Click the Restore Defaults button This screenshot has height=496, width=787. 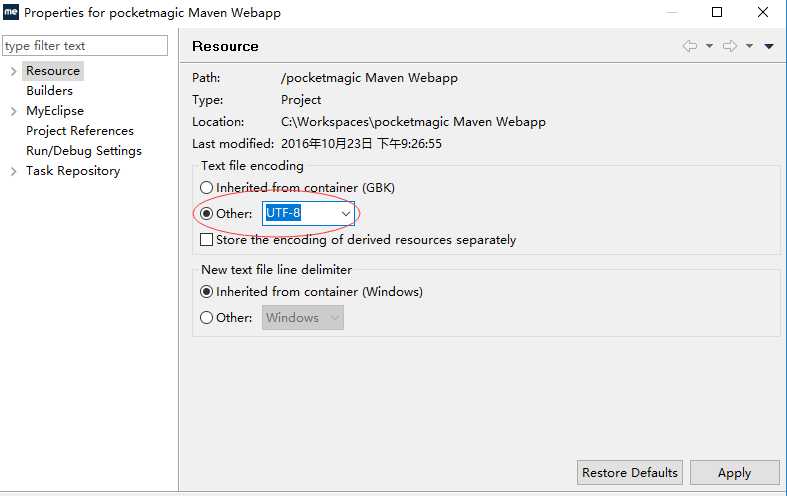point(629,472)
